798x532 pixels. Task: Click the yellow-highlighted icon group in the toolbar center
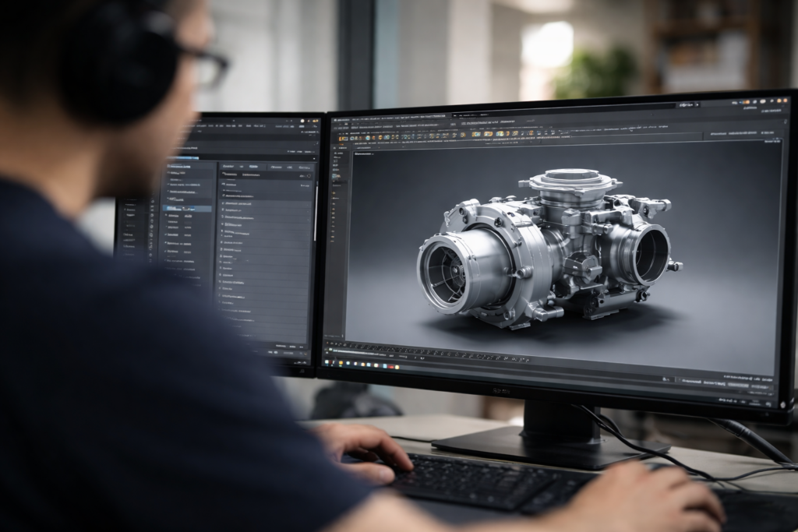[489, 133]
